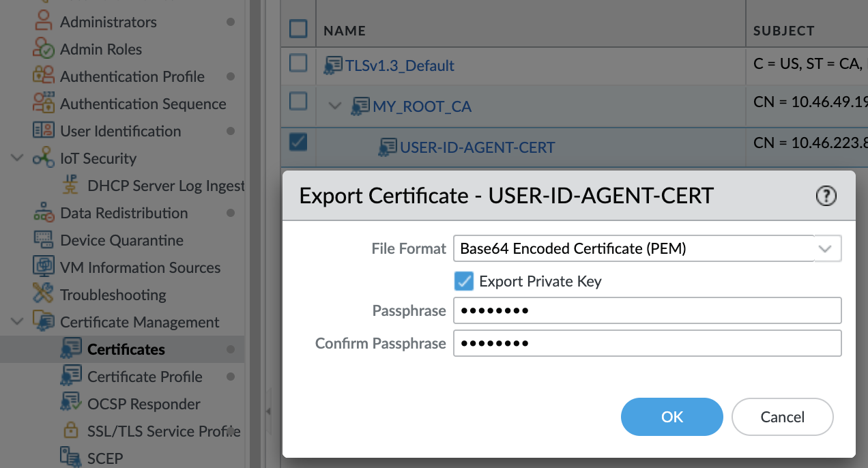The width and height of the screenshot is (868, 468).
Task: Uncheck the USER-ID-AGENT-CERT row checkbox
Action: 298,142
